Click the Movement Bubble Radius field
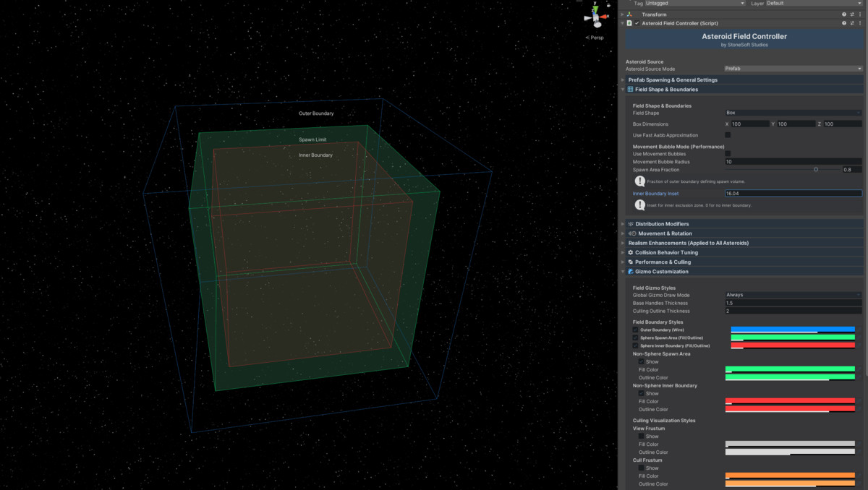 coord(793,162)
